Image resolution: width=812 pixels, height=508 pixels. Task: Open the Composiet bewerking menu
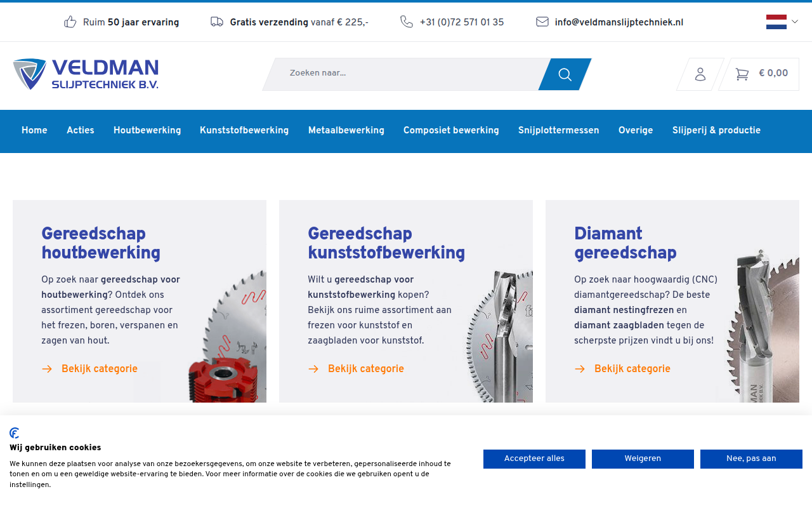point(451,131)
